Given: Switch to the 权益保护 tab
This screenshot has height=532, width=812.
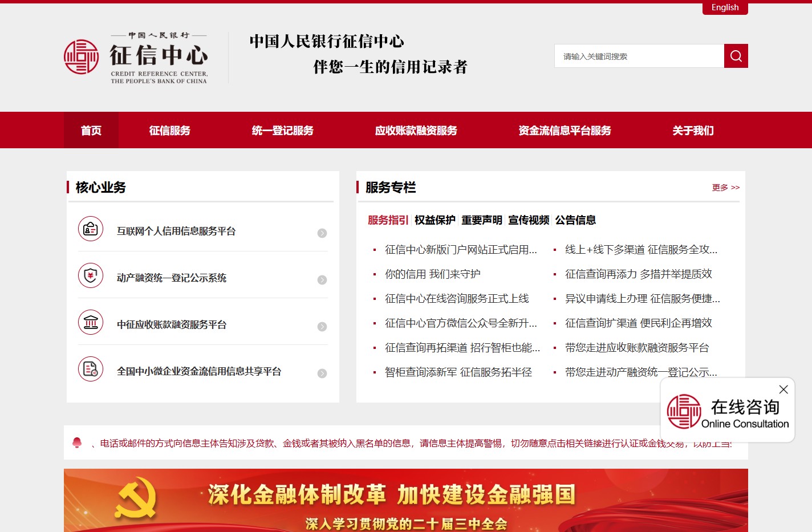Looking at the screenshot, I should [435, 220].
